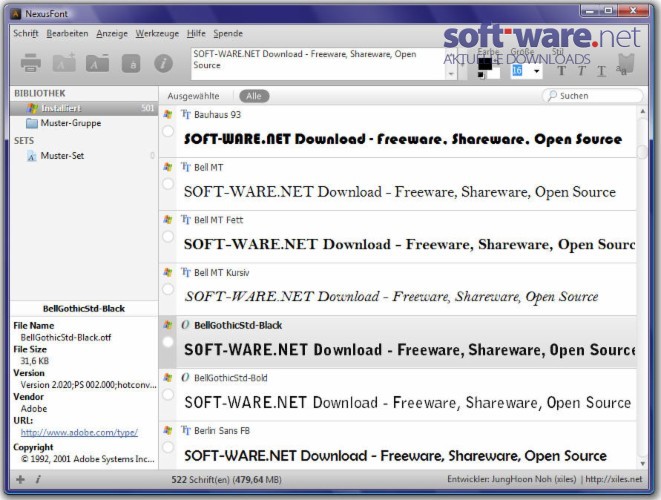This screenshot has width=661, height=500.
Task: Toggle underline style T button
Action: click(x=602, y=71)
